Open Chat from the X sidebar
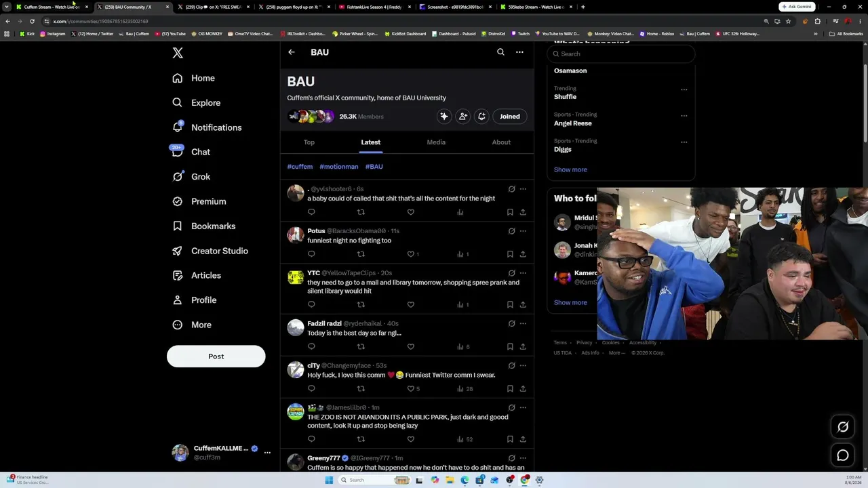868x488 pixels. point(191,152)
